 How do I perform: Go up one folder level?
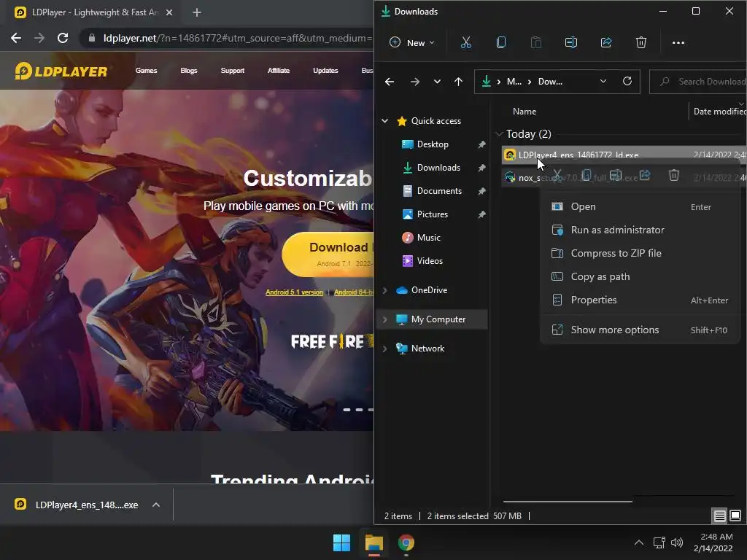click(458, 82)
